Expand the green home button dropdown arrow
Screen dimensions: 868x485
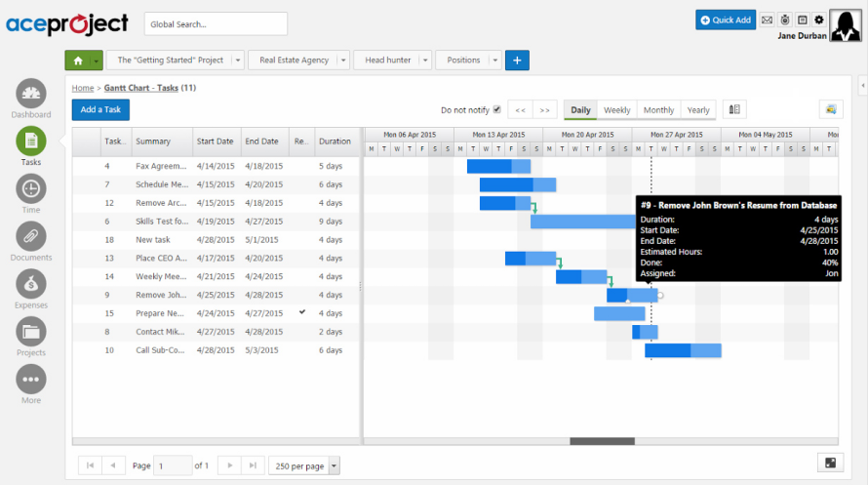coord(97,61)
